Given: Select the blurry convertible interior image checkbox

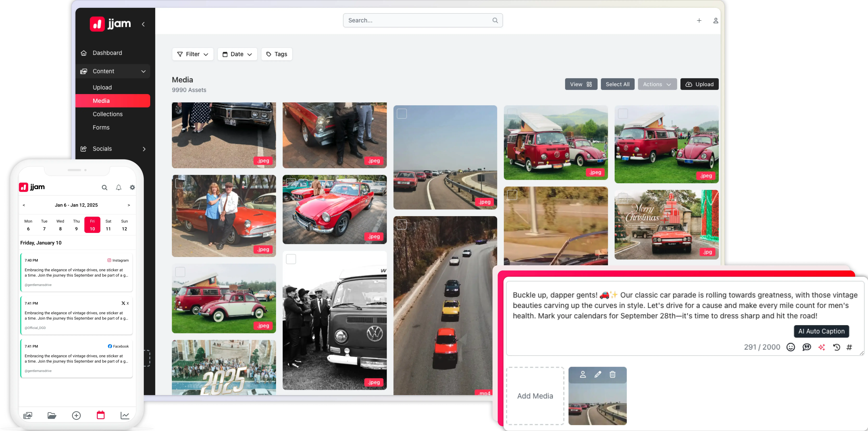Looking at the screenshot, I should tap(512, 195).
